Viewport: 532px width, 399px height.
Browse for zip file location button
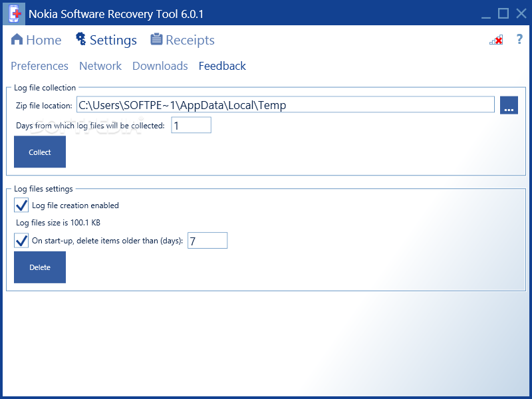509,105
